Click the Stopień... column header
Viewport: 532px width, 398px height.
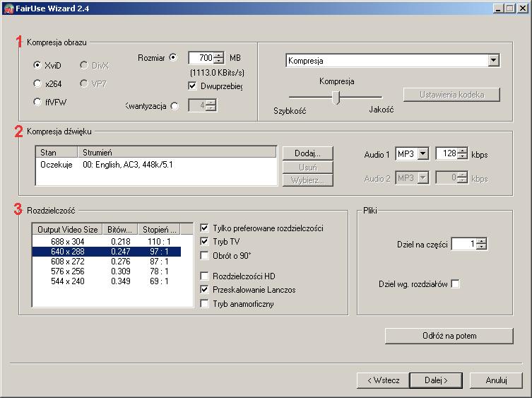(159, 230)
